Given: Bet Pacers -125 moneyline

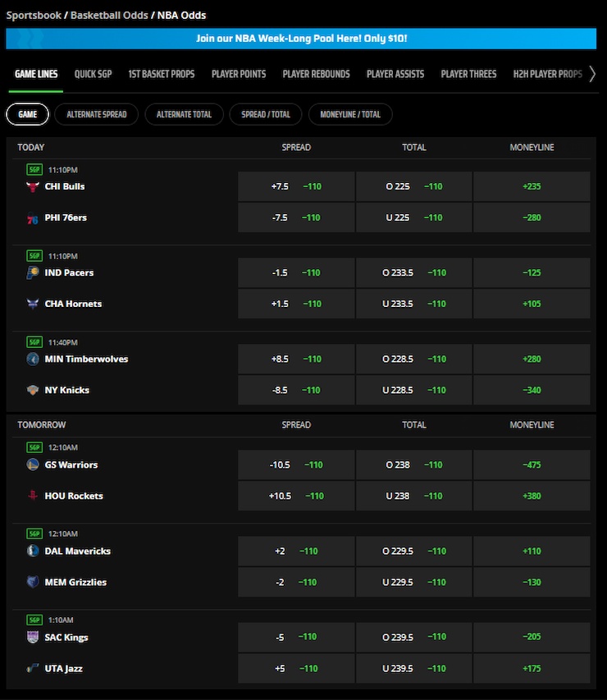Looking at the screenshot, I should [532, 272].
